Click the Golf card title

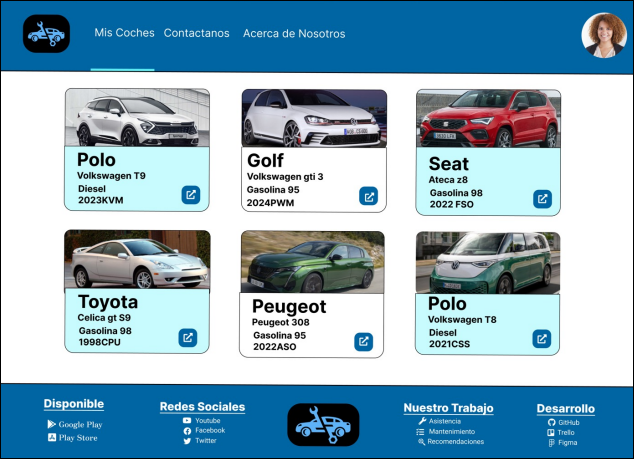tap(265, 161)
